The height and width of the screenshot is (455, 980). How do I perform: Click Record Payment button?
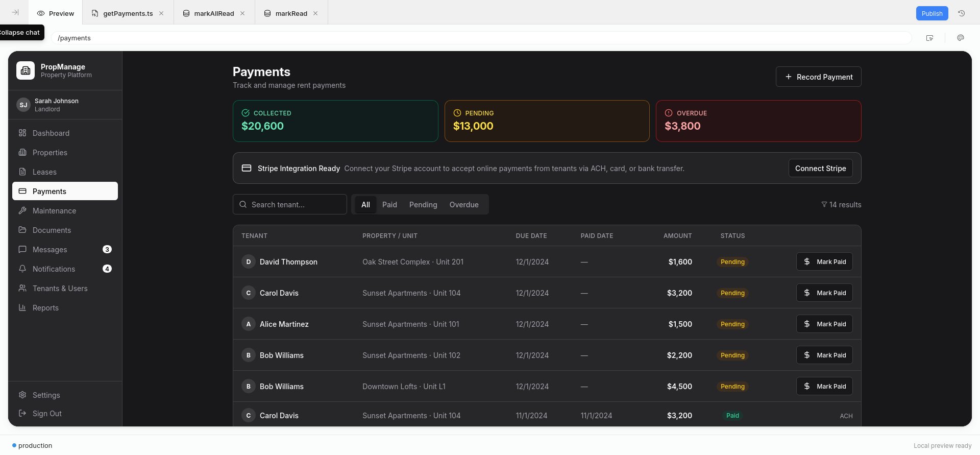[818, 77]
